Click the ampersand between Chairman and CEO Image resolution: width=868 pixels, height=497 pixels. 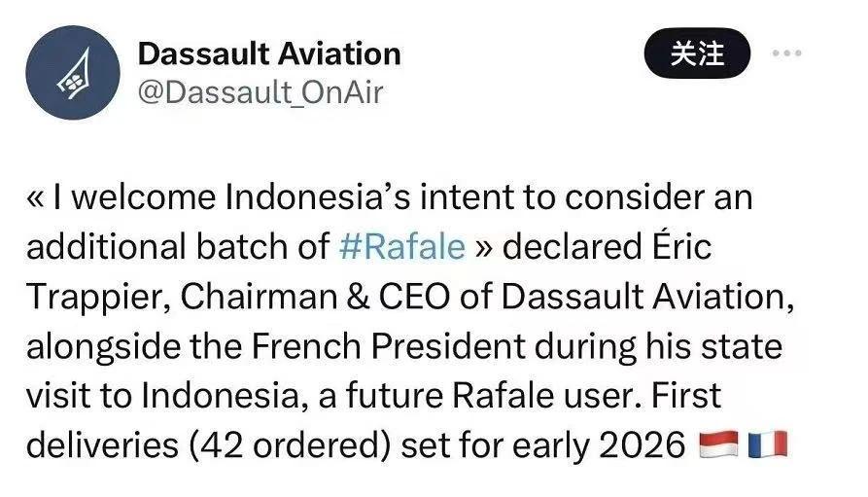tap(358, 297)
